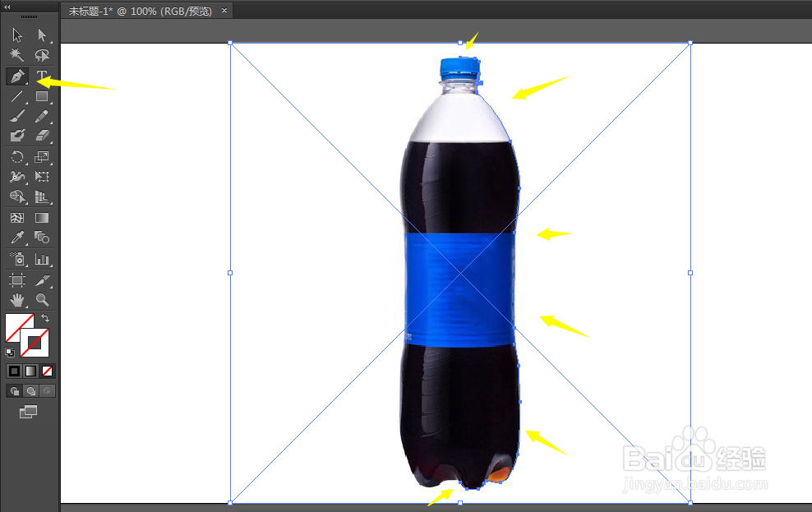Select the Pen tool
The height and width of the screenshot is (512, 812).
17,76
